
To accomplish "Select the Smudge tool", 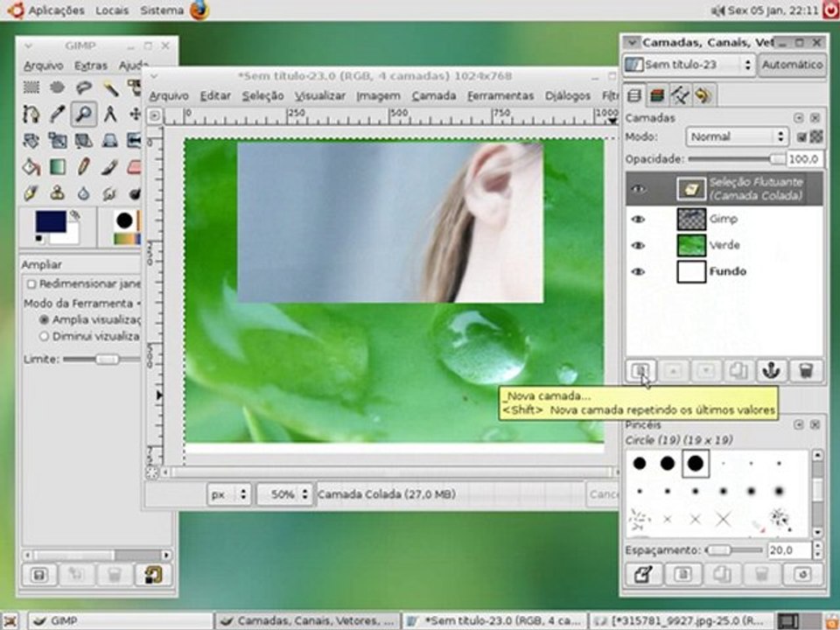I will click(110, 192).
